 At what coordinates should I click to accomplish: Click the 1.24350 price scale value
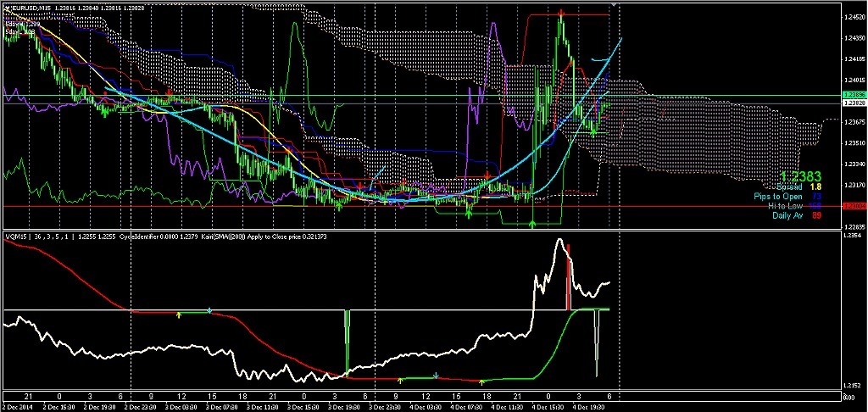tap(853, 38)
